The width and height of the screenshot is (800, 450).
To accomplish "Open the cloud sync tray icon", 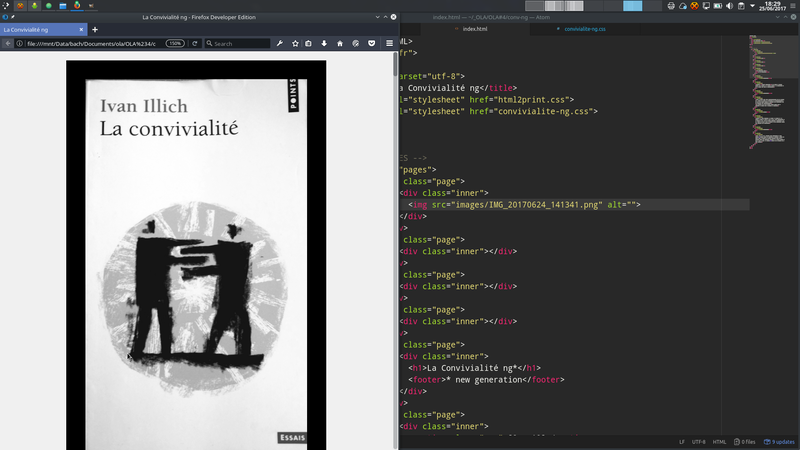I will click(x=683, y=6).
